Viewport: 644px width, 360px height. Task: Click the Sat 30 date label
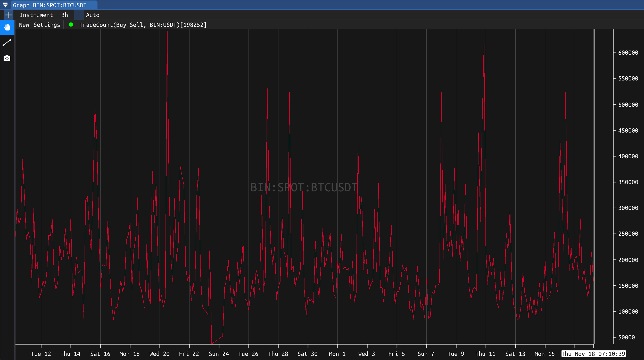[308, 354]
